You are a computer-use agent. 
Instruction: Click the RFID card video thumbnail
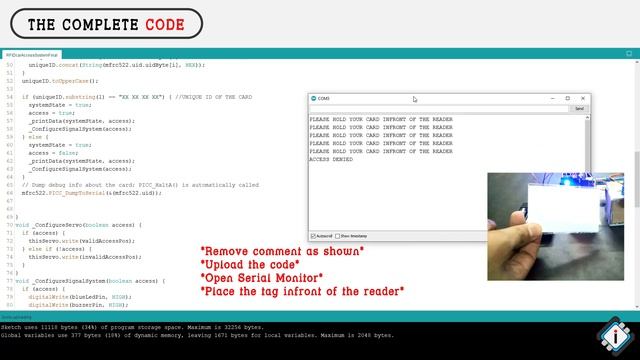coord(556,227)
